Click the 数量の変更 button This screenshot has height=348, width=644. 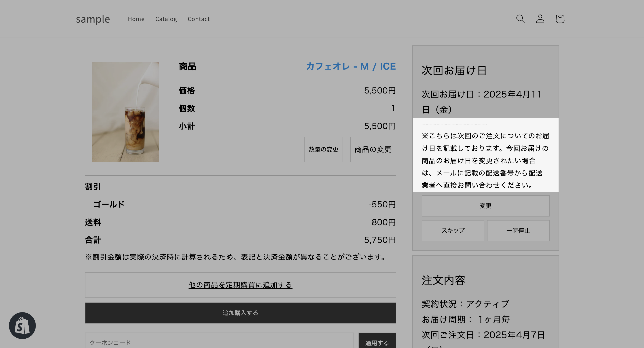(x=323, y=149)
